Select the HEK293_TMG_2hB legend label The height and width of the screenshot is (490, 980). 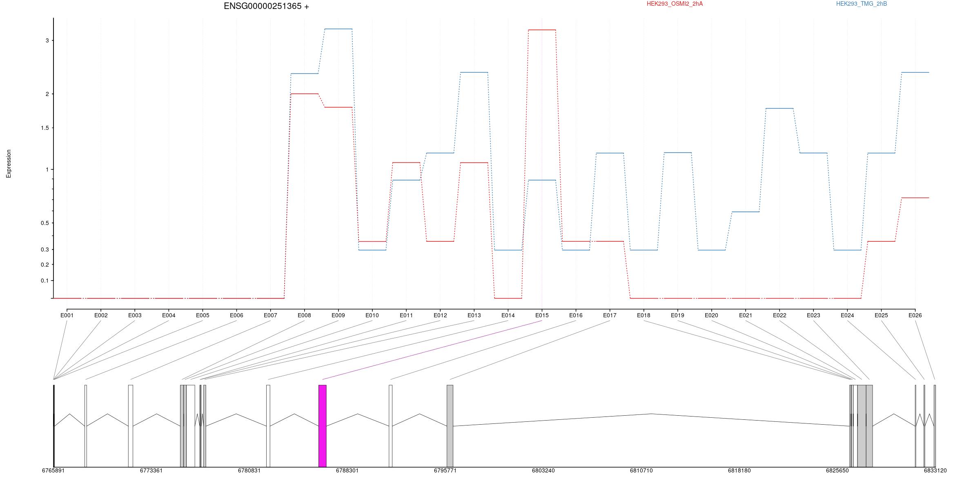click(862, 4)
